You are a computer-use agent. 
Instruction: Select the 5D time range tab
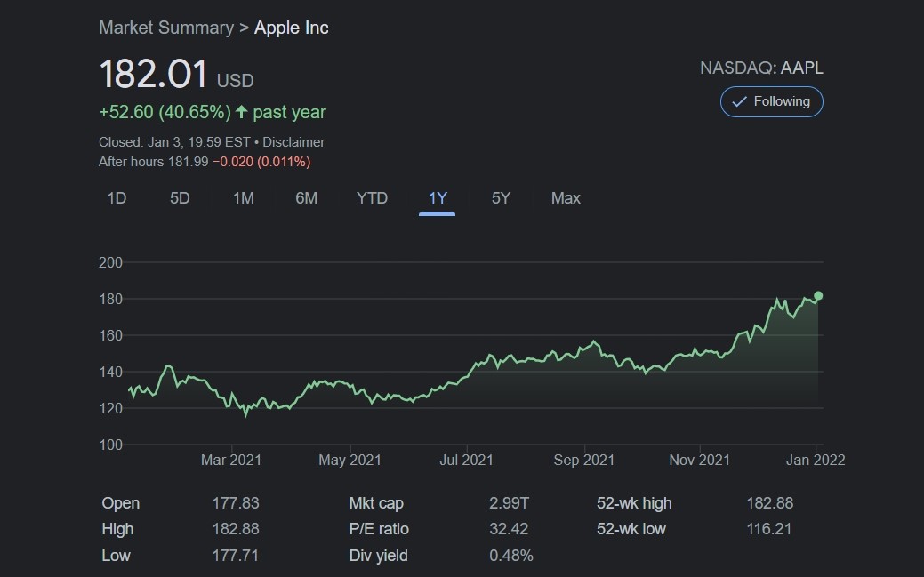pyautogui.click(x=180, y=198)
